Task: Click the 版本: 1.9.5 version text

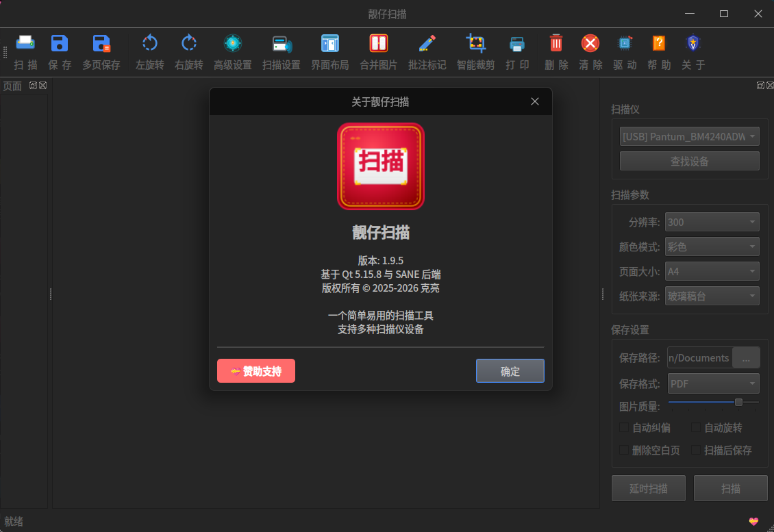Action: 381,260
